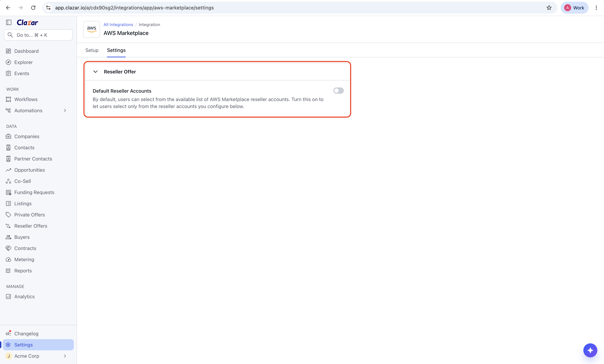Open the Work profile button
Image resolution: width=604 pixels, height=364 pixels.
[x=574, y=8]
